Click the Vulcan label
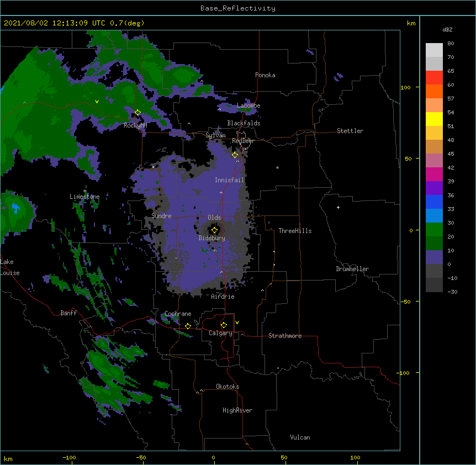 coord(300,437)
